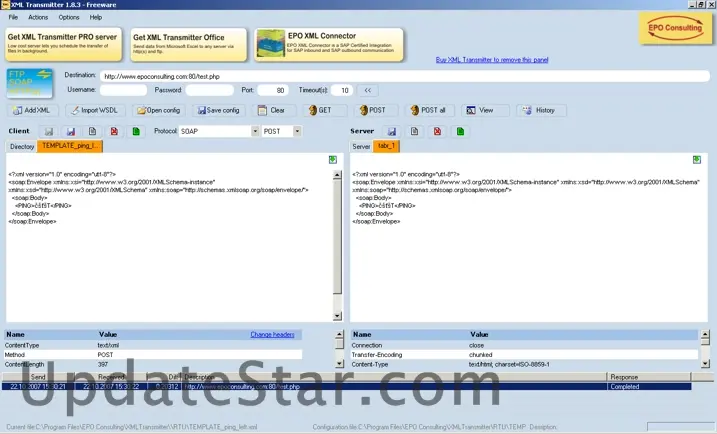Click the EPO Consulting logo
The width and height of the screenshot is (717, 434).
(675, 28)
